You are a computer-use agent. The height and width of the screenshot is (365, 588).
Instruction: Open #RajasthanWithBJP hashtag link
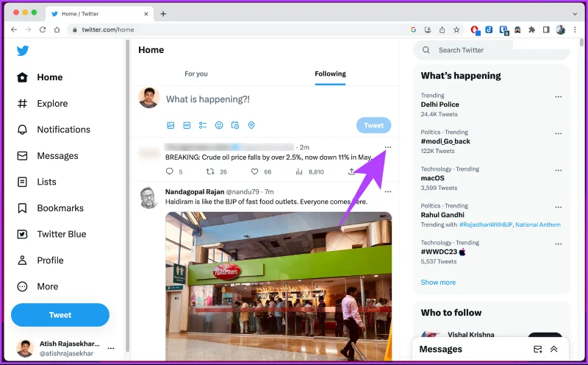click(486, 224)
